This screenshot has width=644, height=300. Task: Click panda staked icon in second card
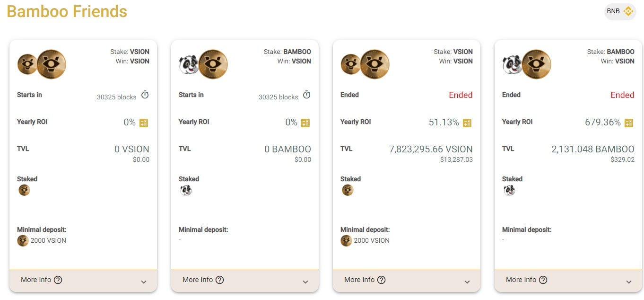pos(186,190)
